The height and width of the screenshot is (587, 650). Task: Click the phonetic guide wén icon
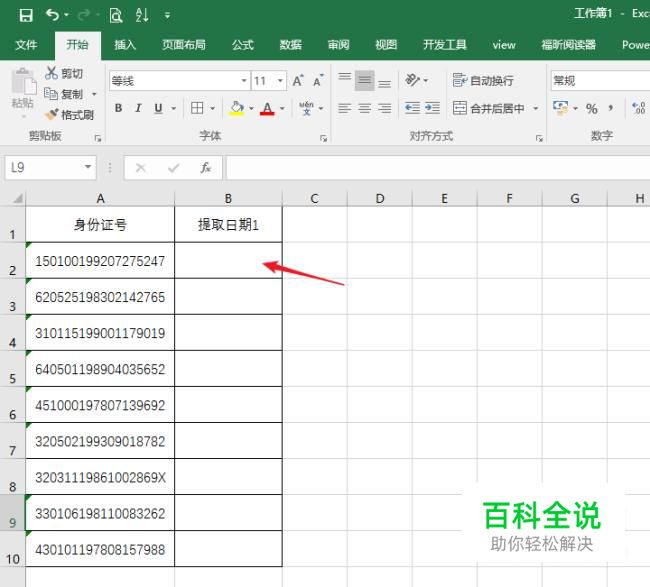pyautogui.click(x=307, y=108)
